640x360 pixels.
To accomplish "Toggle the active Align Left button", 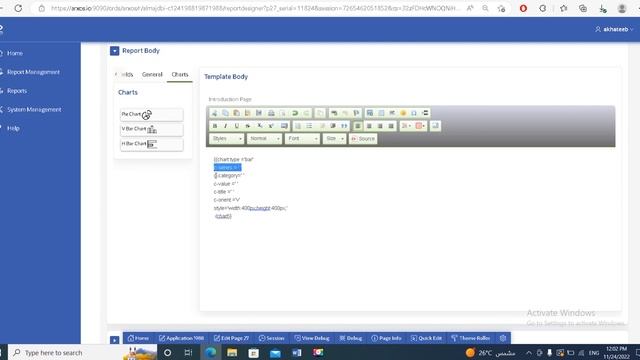I will click(x=358, y=126).
